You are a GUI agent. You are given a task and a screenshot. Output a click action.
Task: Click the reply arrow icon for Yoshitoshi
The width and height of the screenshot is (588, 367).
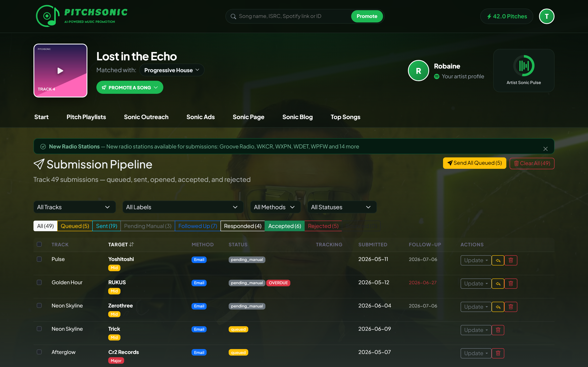tap(498, 260)
